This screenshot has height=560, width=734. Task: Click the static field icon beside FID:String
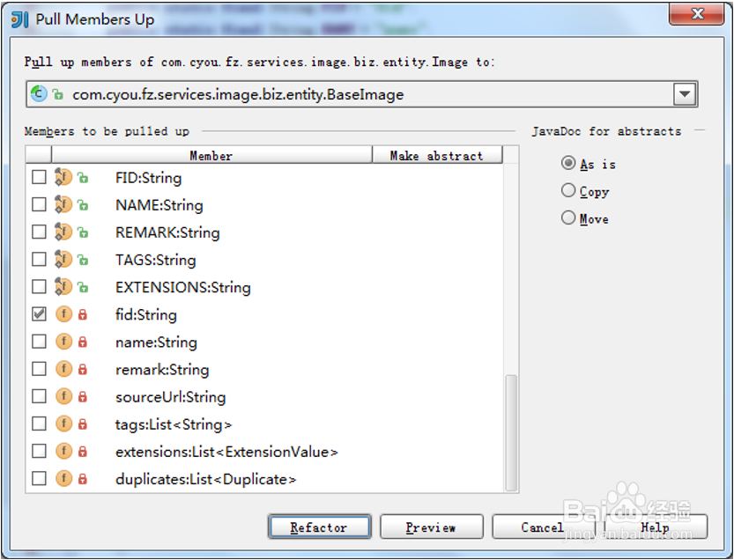[61, 177]
